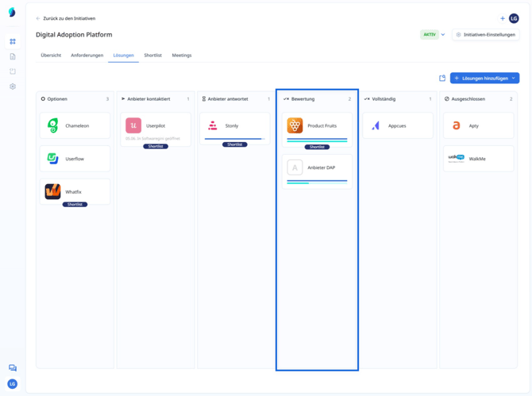The height and width of the screenshot is (396, 532).
Task: Open Initiativen-Einstellungen button
Action: pyautogui.click(x=486, y=35)
